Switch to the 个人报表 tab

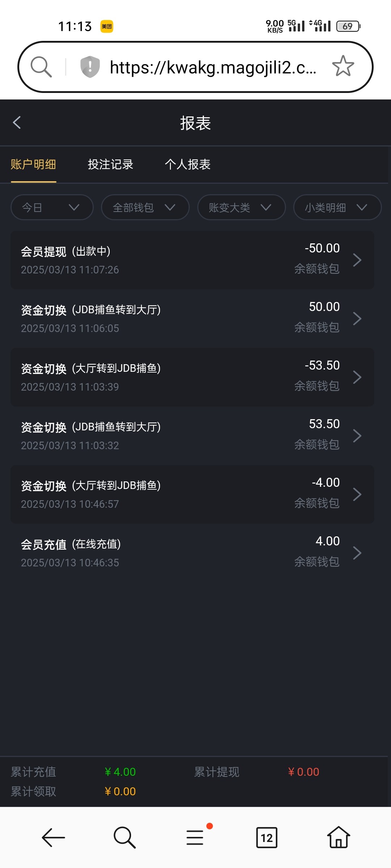coord(188,165)
